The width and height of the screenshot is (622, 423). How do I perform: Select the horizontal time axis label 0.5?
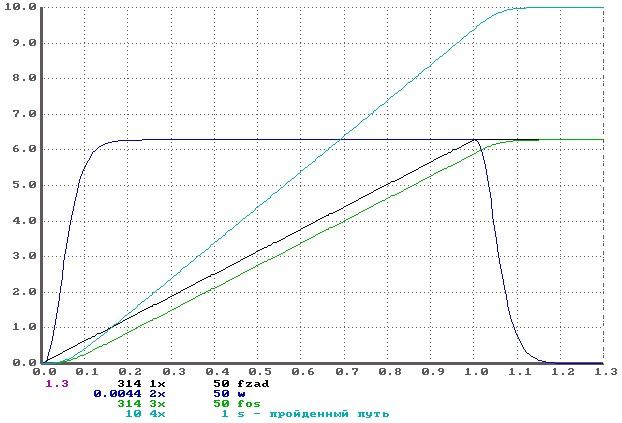260,372
